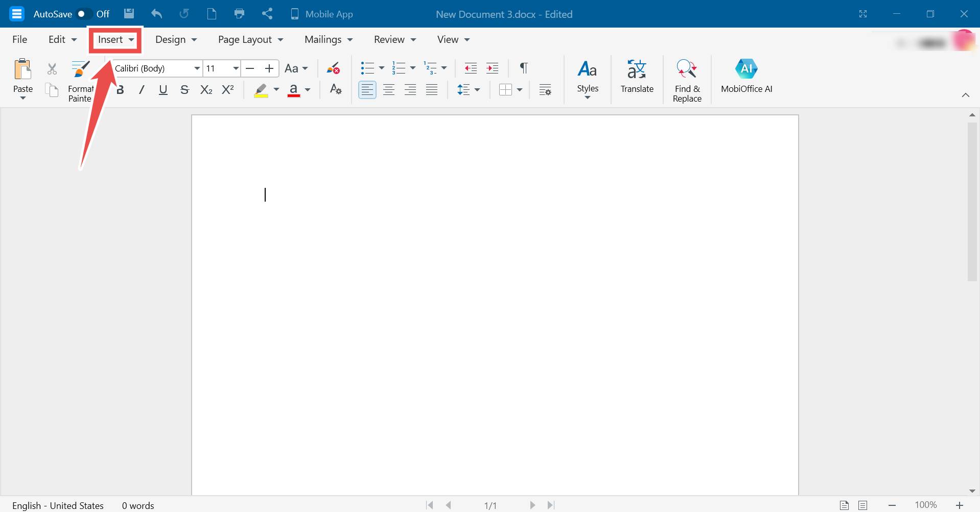Screen dimensions: 980x512
Task: Open advanced font settings icon
Action: (336, 90)
